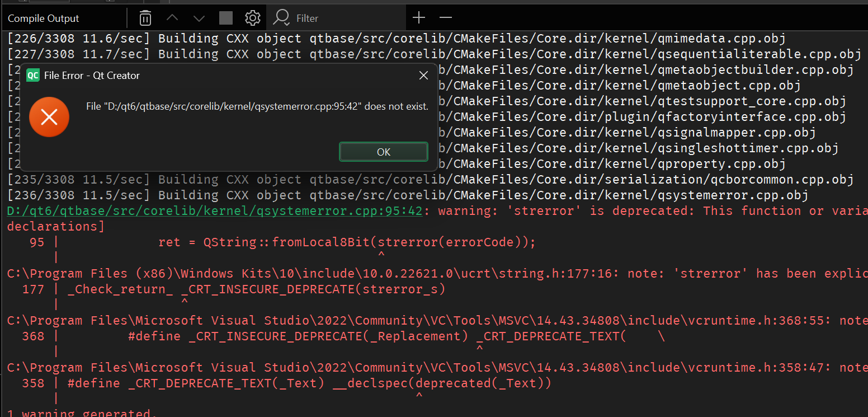The height and width of the screenshot is (417, 868).
Task: Click the qfactoryinterface.cpp.obj output line
Action: pos(642,117)
